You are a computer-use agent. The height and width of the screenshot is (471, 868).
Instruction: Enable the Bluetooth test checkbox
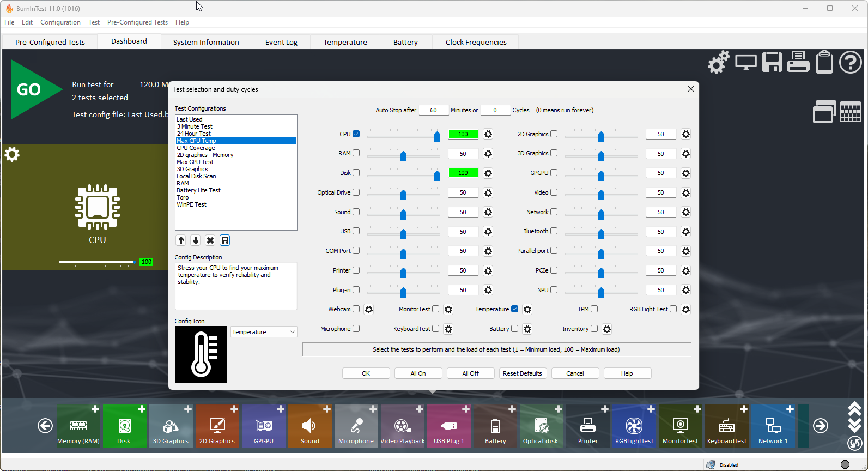point(554,231)
